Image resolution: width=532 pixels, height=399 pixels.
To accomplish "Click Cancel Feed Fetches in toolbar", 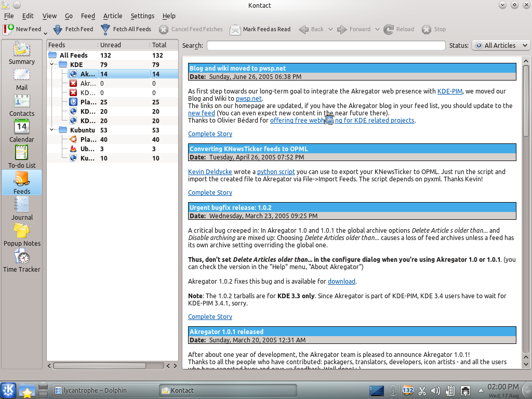I will (191, 29).
